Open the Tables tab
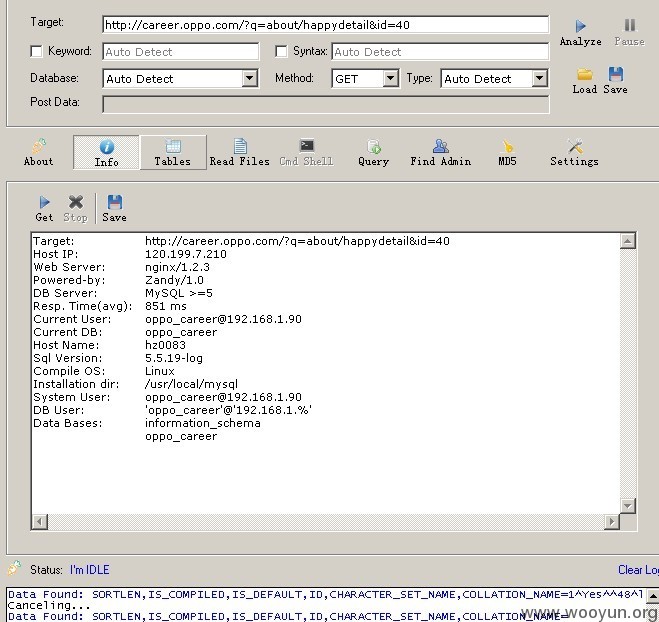This screenshot has height=622, width=659. pyautogui.click(x=173, y=153)
